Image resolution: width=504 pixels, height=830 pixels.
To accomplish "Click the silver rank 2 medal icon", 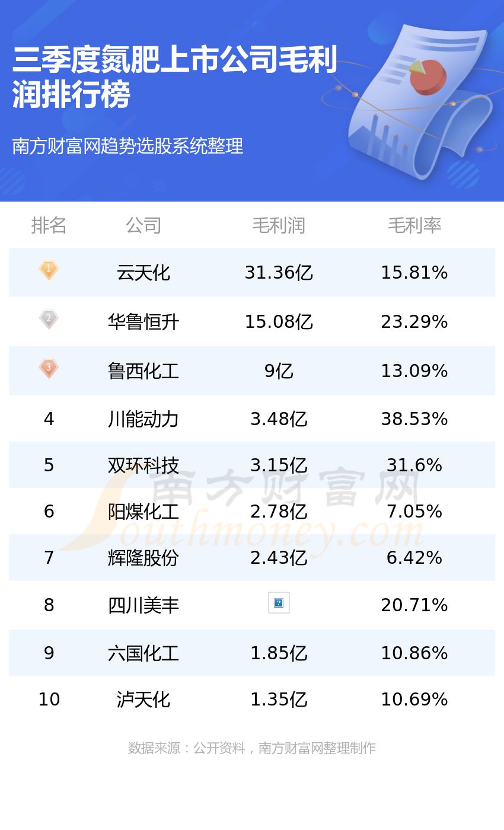I will [x=49, y=319].
